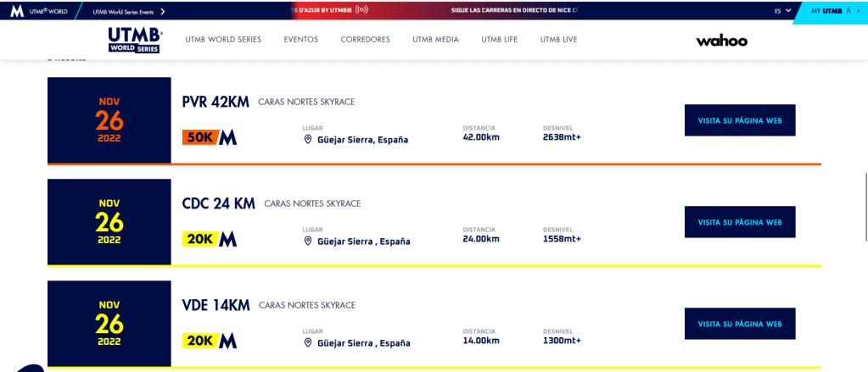Open the Corredores menu item
Image resolution: width=868 pixels, height=372 pixels.
[365, 40]
